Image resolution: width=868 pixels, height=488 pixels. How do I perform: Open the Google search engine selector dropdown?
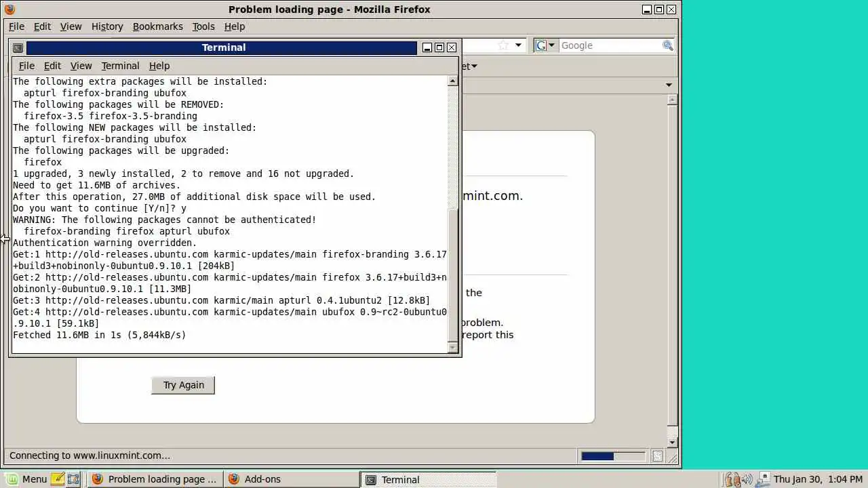(x=545, y=45)
